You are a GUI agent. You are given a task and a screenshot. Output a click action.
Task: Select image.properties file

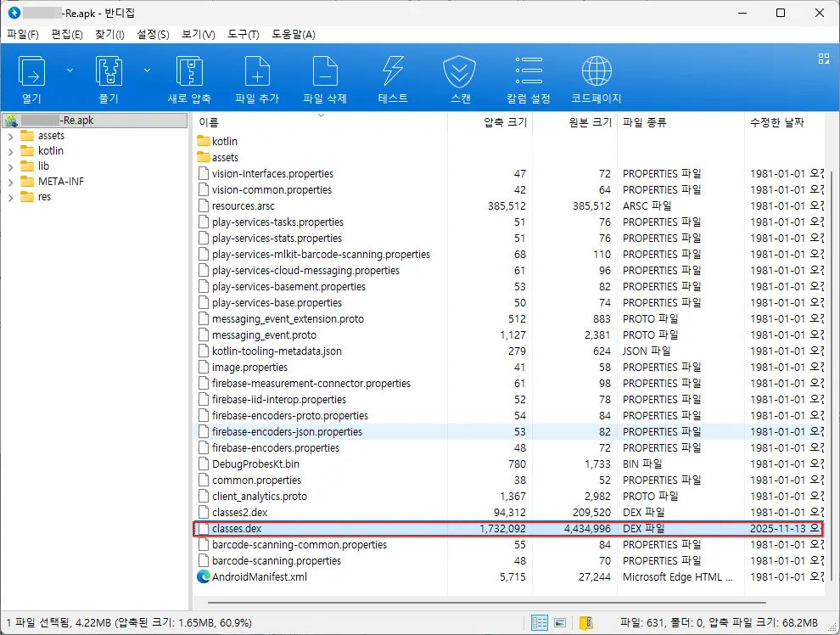(x=249, y=367)
